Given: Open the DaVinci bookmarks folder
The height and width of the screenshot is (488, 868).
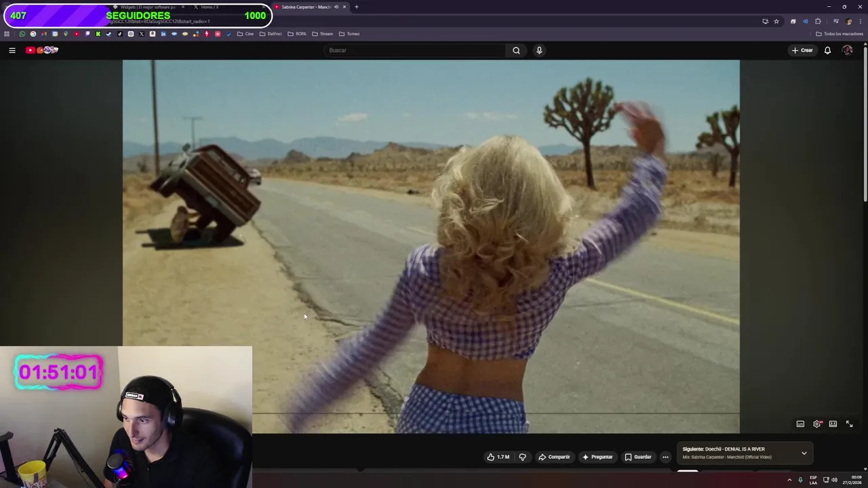Looking at the screenshot, I should (x=271, y=34).
